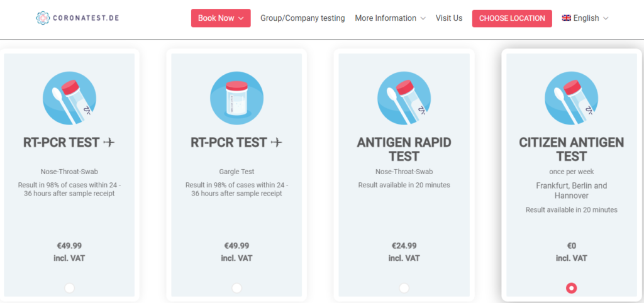Click the airplane symbol on the swab RT-PCR title
The width and height of the screenshot is (644, 303).
tap(109, 143)
